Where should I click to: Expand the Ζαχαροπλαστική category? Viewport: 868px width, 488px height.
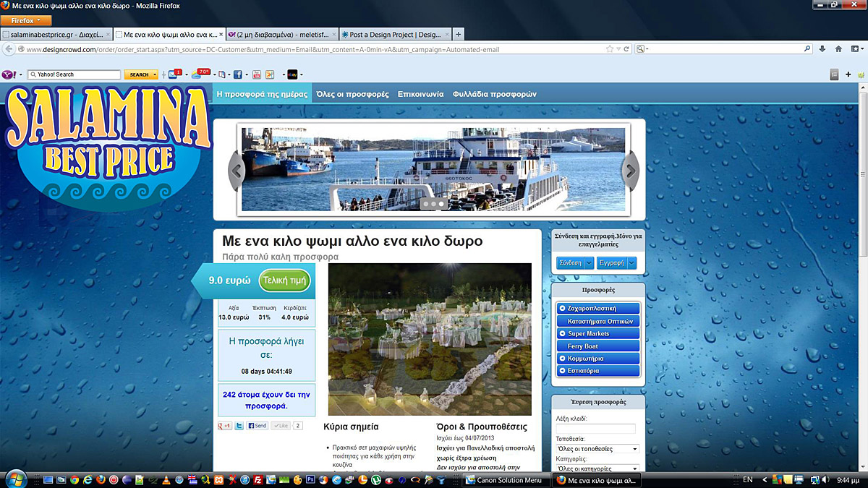562,309
